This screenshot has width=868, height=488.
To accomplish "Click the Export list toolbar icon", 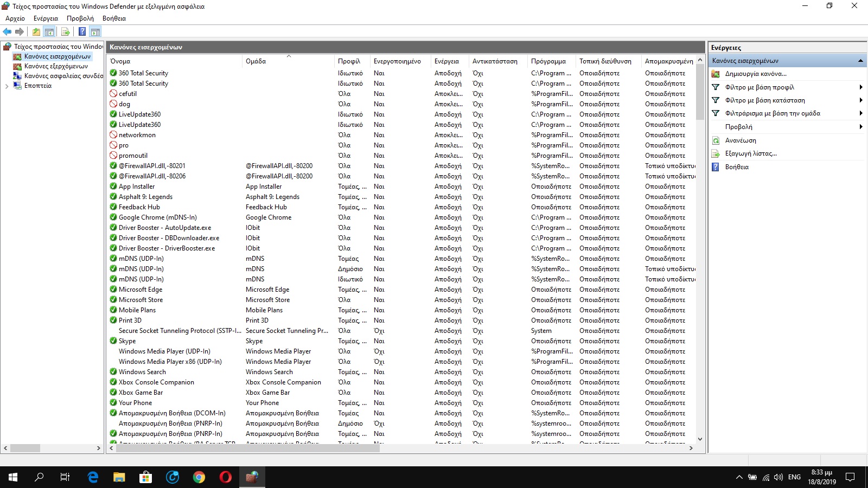I will click(x=65, y=32).
